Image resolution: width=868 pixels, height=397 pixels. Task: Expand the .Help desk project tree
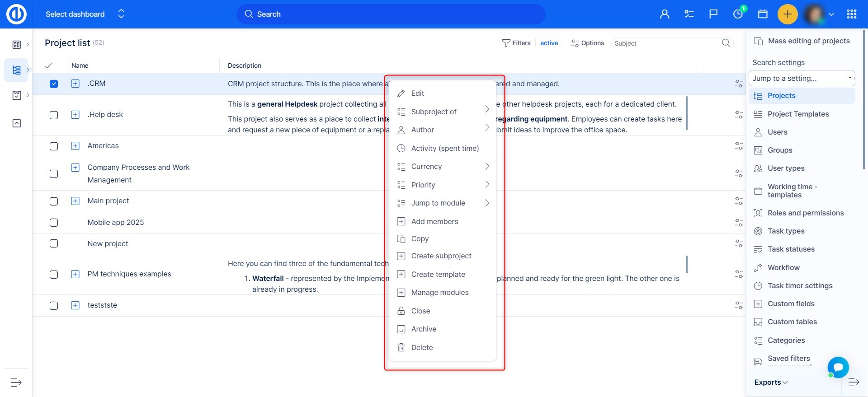[x=75, y=115]
